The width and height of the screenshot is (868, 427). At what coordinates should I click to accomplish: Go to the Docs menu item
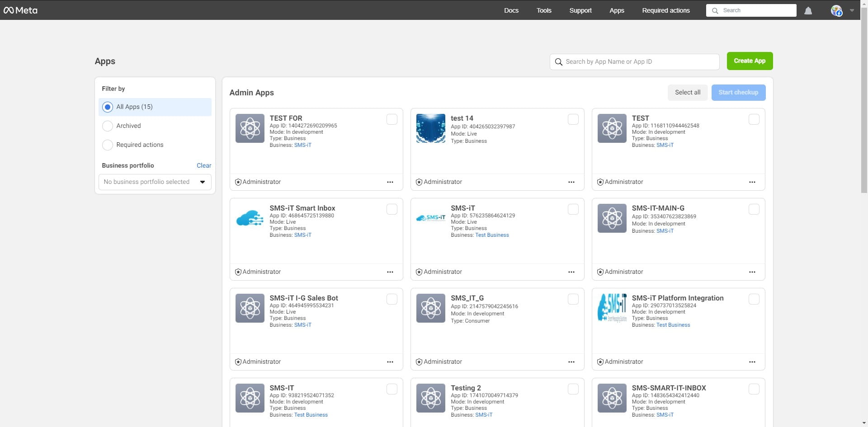click(511, 10)
